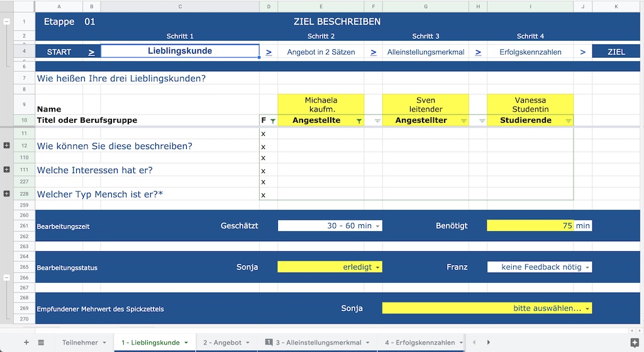The image size is (644, 352).
Task: Open the '3 - Alleinstellungsmerkmal' tab menu arrow
Action: click(367, 343)
